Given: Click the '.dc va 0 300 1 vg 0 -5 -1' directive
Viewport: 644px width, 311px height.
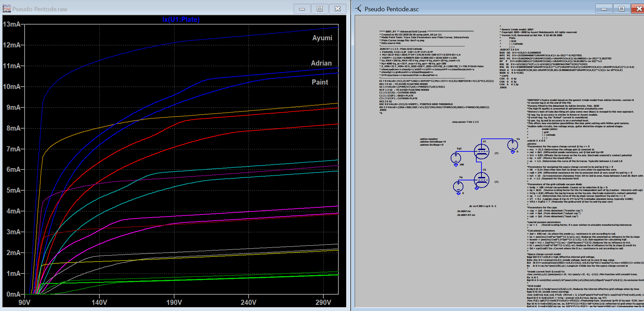Looking at the screenshot, I should tap(482, 206).
